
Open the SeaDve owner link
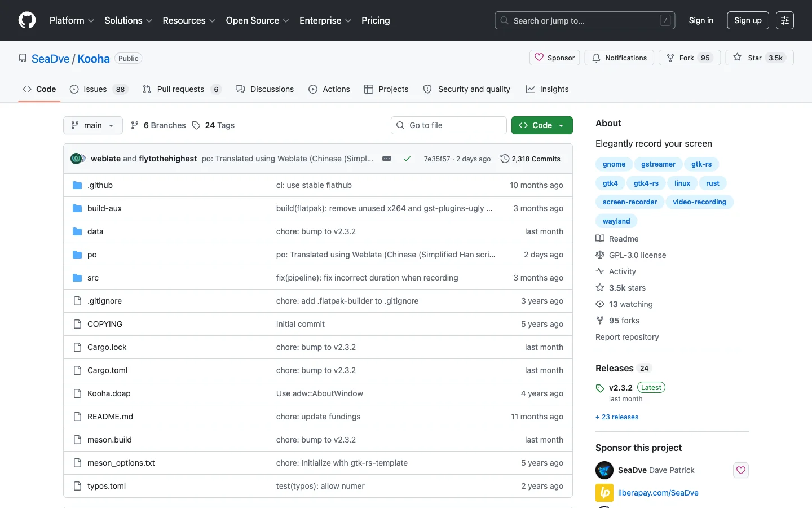[x=51, y=59]
